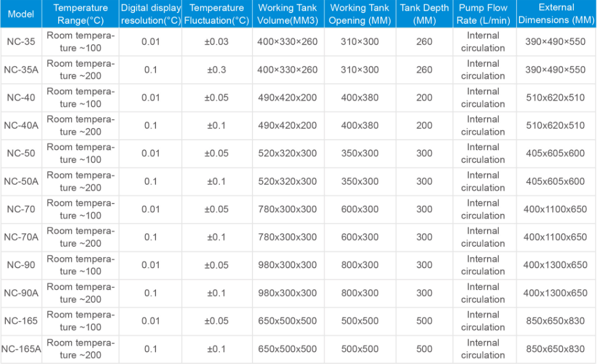Viewport: 597px width, 364px height.
Task: Select the NC-35 model cell
Action: tap(21, 42)
